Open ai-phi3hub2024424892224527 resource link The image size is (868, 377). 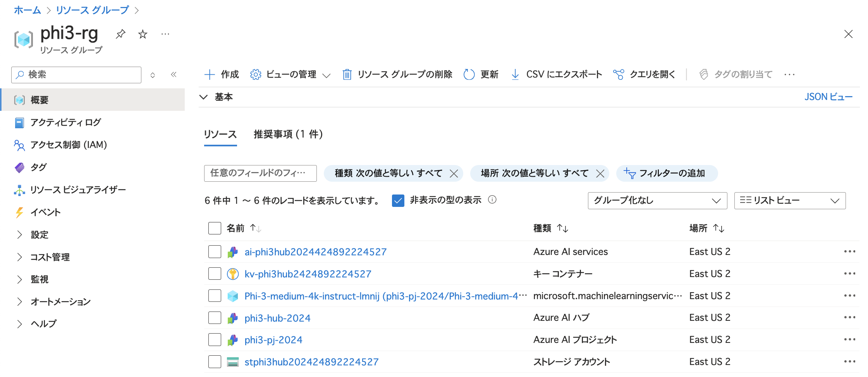(x=316, y=252)
